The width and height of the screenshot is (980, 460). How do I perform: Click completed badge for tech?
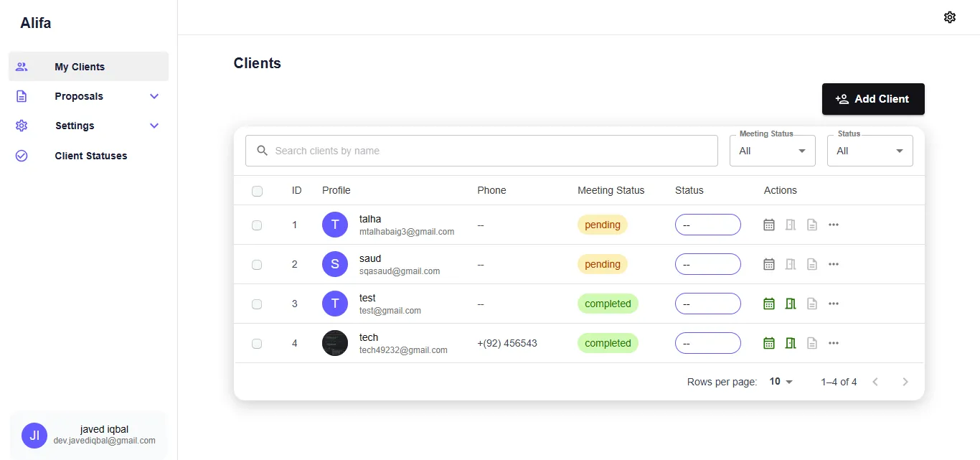coord(608,343)
